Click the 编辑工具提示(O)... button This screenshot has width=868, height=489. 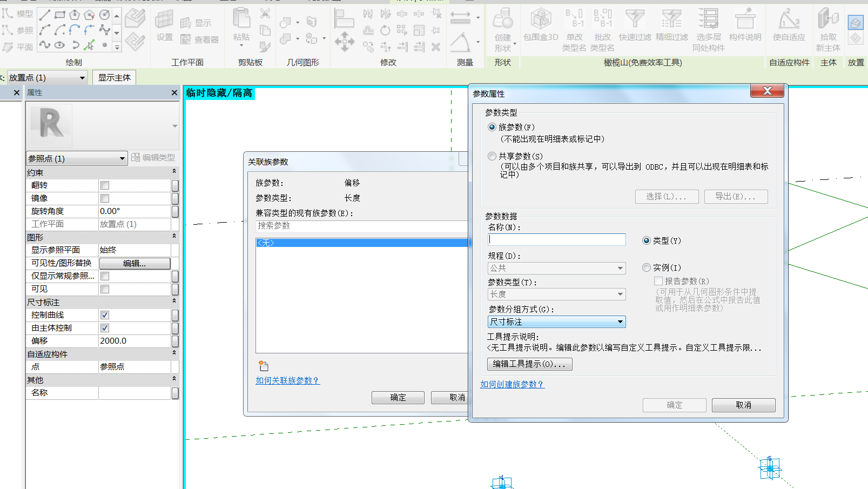coord(529,364)
